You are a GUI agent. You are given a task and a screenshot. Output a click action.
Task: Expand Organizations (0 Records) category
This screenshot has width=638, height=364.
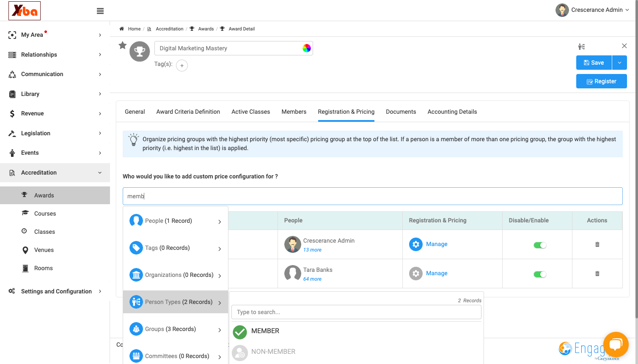(176, 275)
